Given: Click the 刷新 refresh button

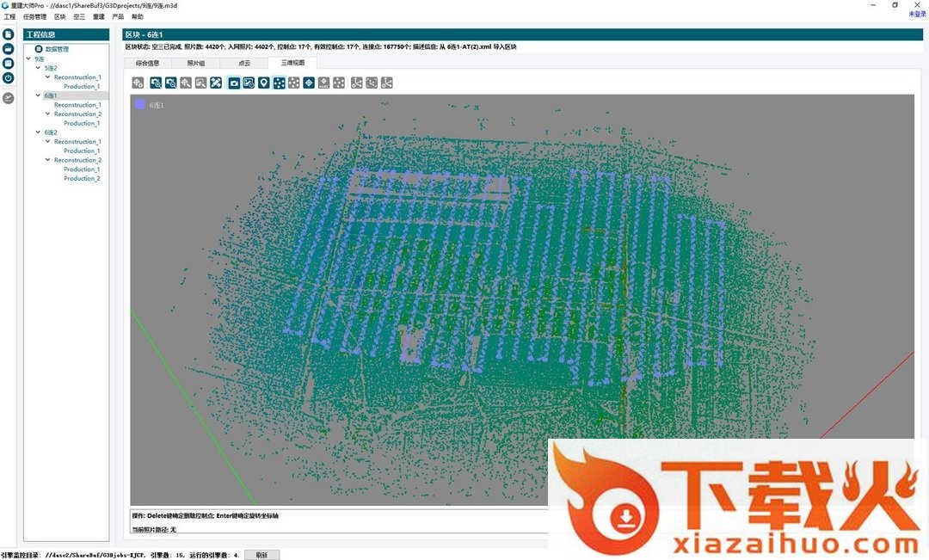Looking at the screenshot, I should pyautogui.click(x=261, y=555).
